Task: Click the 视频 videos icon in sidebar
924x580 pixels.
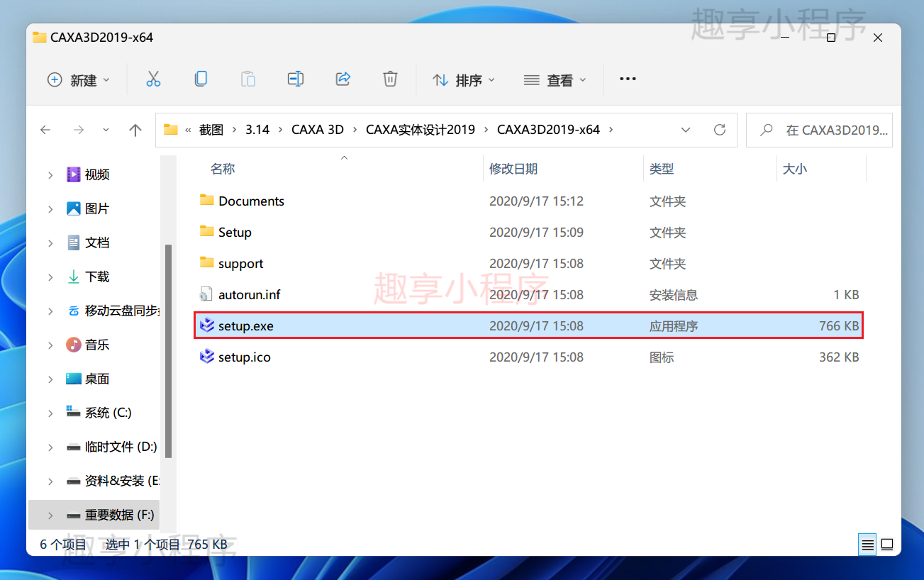Action: 74,174
